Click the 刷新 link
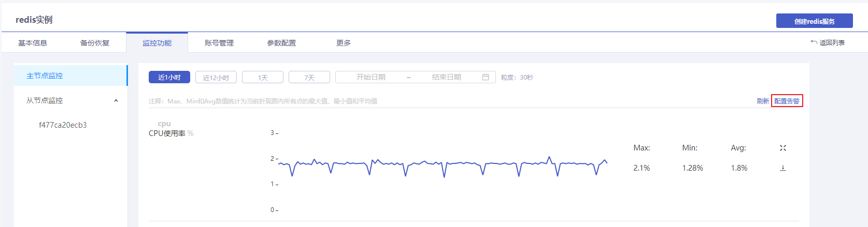This screenshot has height=227, width=868. coord(762,101)
